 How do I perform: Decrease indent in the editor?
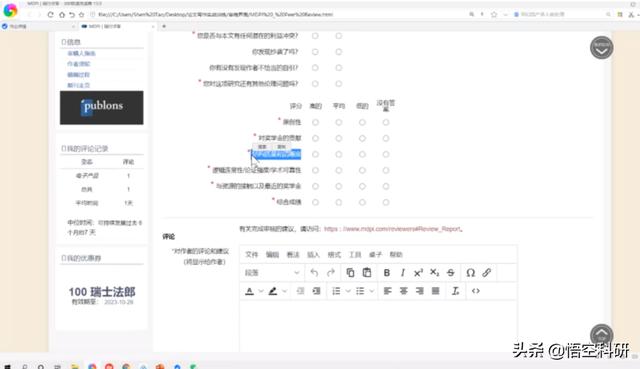(300, 291)
